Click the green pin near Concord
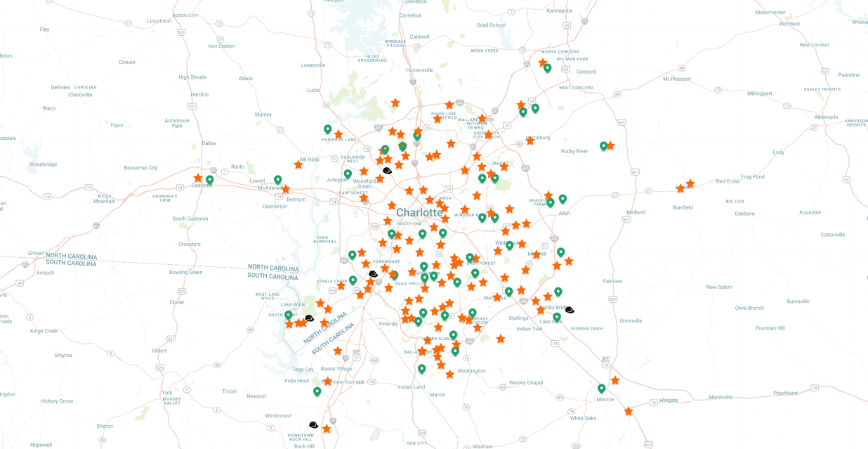Viewport: 868px width, 449px height. click(x=547, y=68)
